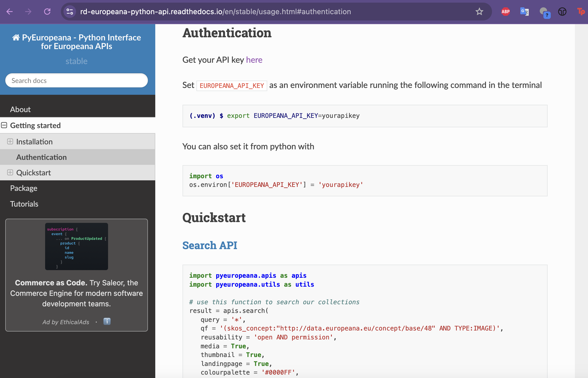Screen dimensions: 588x378
Task: Expand the Installation tree item
Action: 10,141
